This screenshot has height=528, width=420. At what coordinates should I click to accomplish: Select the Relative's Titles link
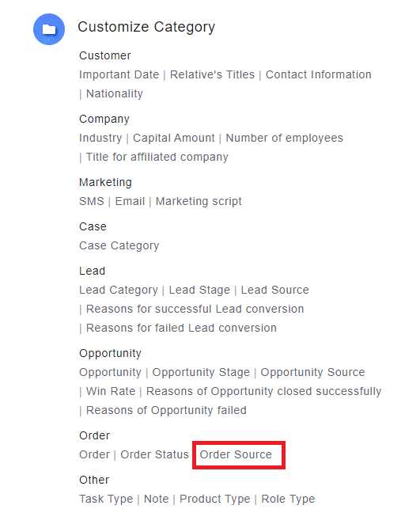tap(212, 74)
